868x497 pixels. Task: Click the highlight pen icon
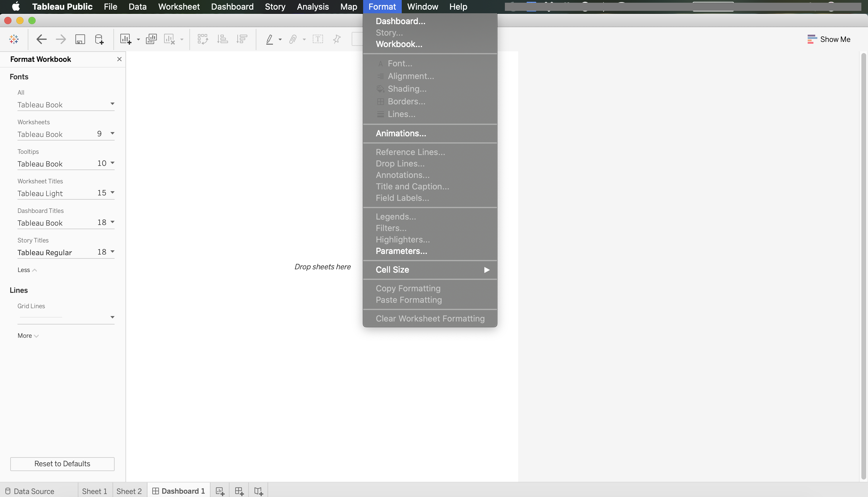click(269, 39)
